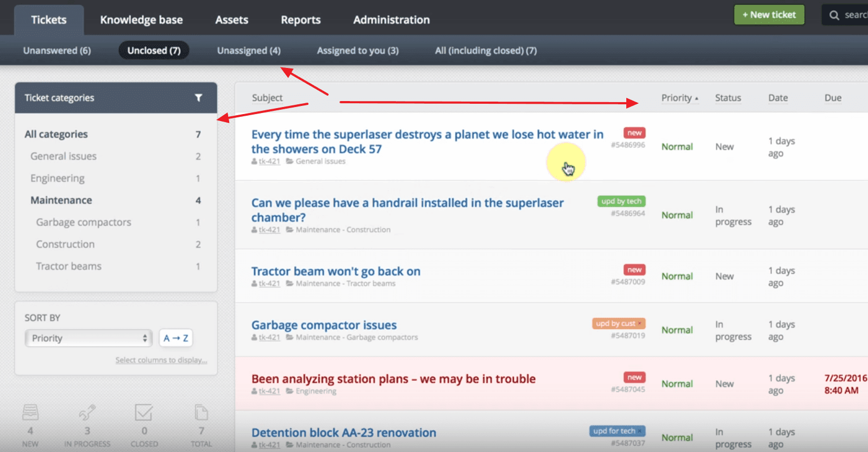Open the 'Tractor beam won't go back on' ticket
The height and width of the screenshot is (452, 868).
click(336, 271)
